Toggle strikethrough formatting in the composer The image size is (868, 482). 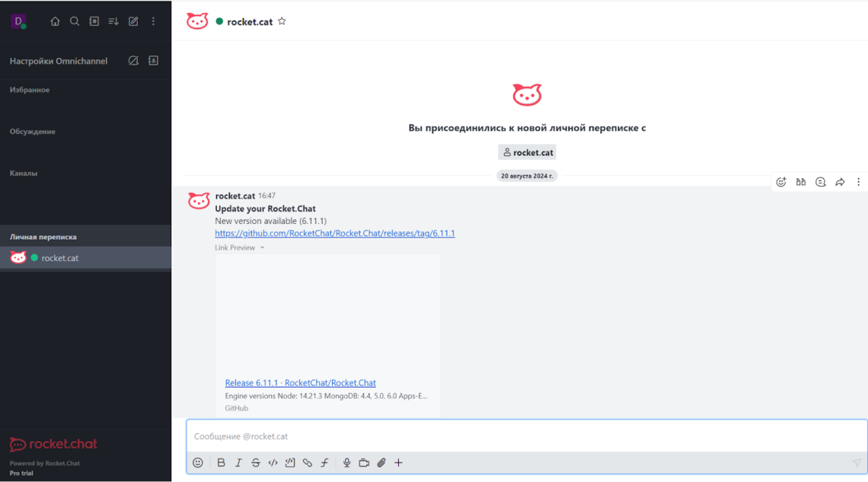(x=256, y=462)
